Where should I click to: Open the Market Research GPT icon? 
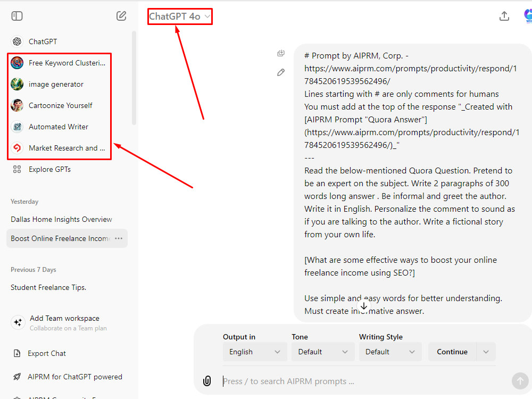pyautogui.click(x=17, y=148)
